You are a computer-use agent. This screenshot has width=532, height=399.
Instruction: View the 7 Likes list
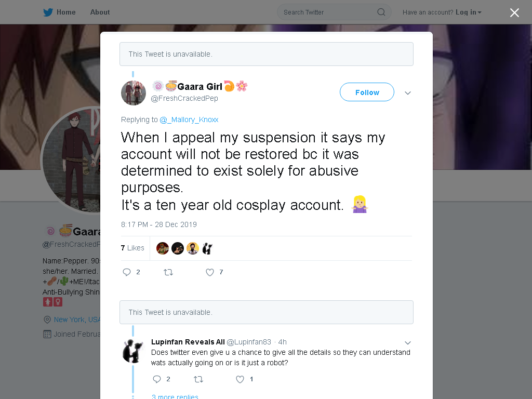tap(132, 248)
